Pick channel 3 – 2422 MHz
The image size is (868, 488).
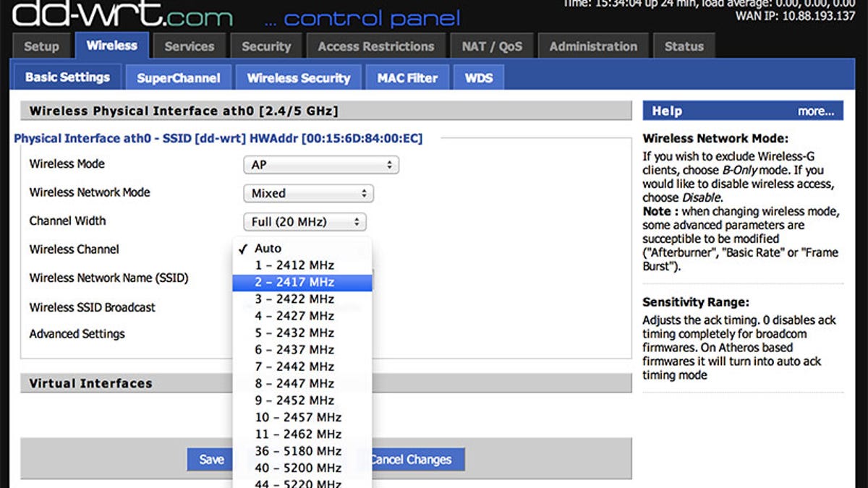[302, 299]
